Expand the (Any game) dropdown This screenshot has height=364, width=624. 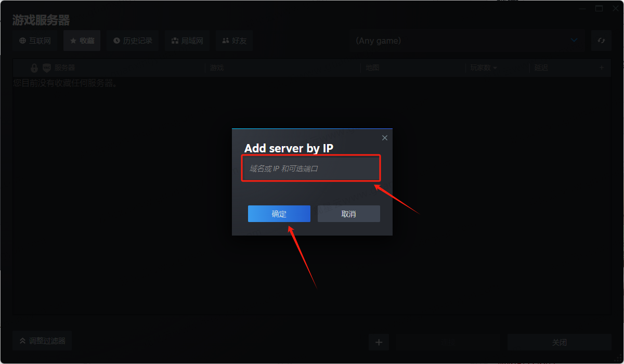574,40
